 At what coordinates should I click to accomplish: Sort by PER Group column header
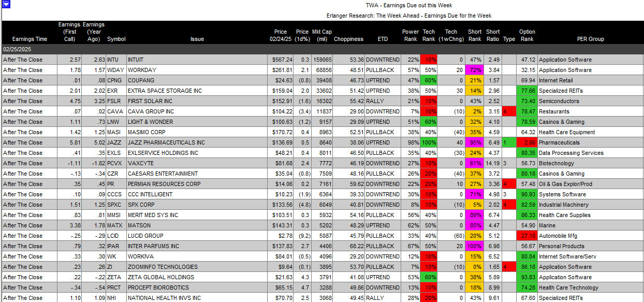click(590, 39)
